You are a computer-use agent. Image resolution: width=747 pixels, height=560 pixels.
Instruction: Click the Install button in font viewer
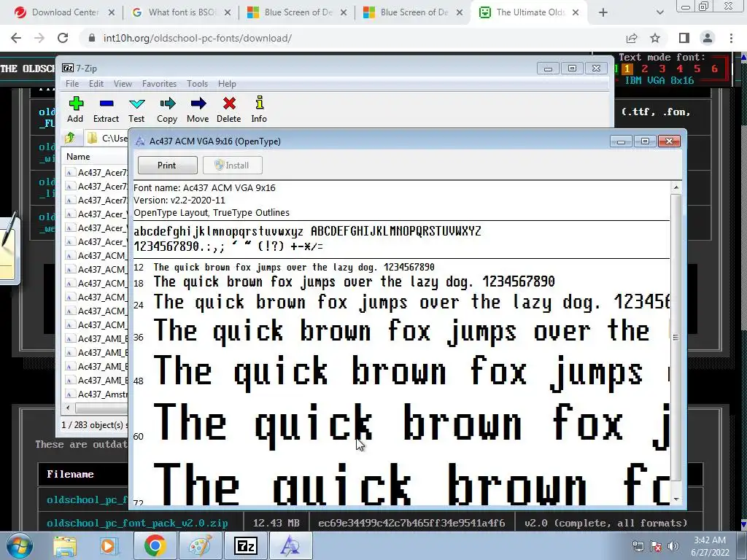coord(232,166)
